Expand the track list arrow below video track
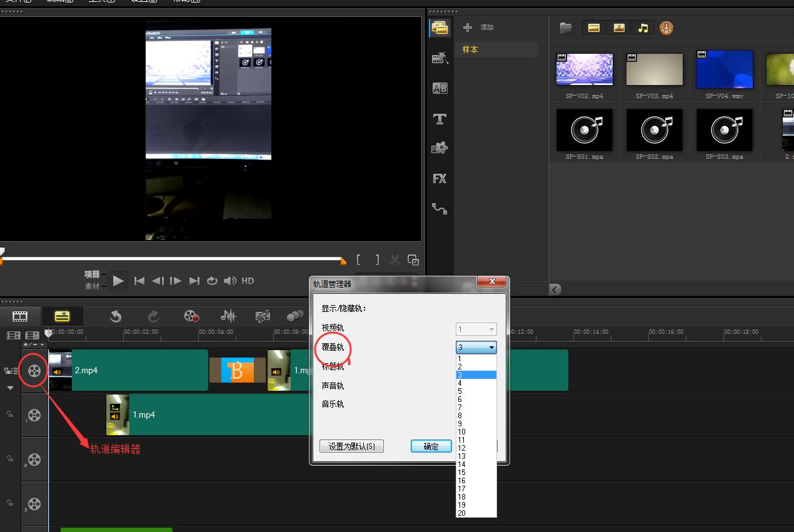 click(10, 388)
